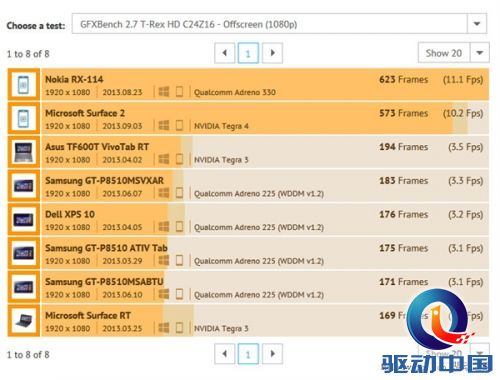Click the 171 Frames score
Screen dimensions: 500x380
[x=403, y=281]
